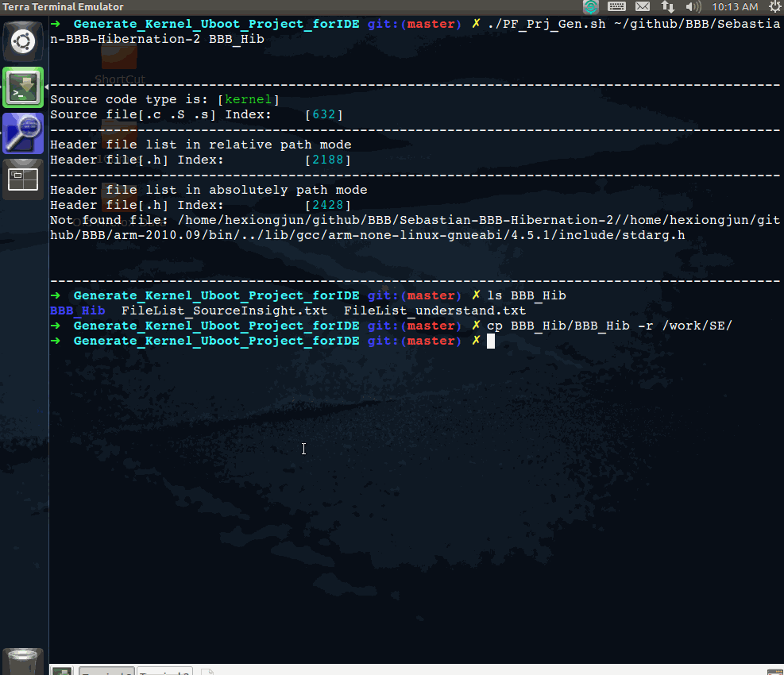The image size is (784, 675).
Task: Open the session power menu via the tray gear
Action: pyautogui.click(x=774, y=7)
